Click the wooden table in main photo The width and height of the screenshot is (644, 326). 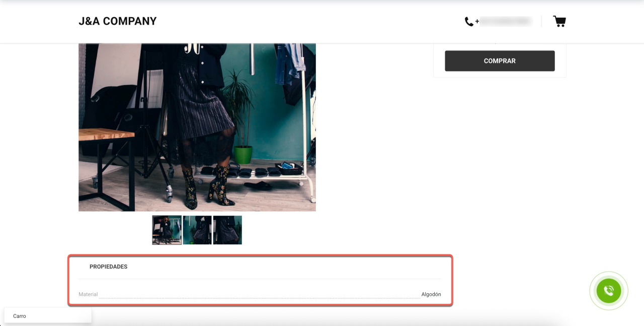105,135
